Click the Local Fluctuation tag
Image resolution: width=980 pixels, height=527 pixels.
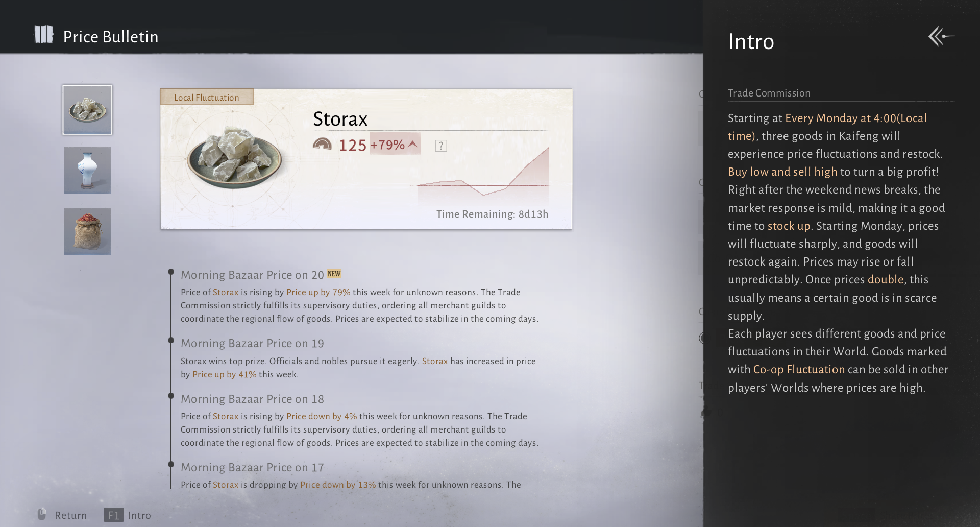click(x=207, y=97)
